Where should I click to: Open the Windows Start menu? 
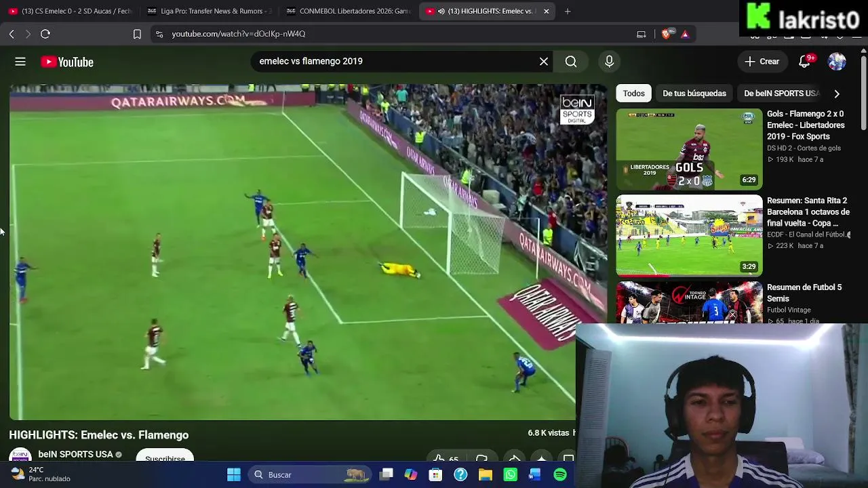(234, 475)
